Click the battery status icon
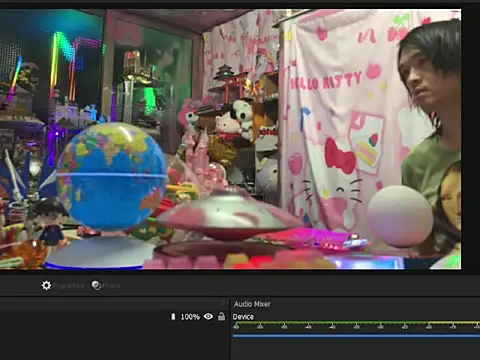480x360 pixels. click(x=173, y=317)
